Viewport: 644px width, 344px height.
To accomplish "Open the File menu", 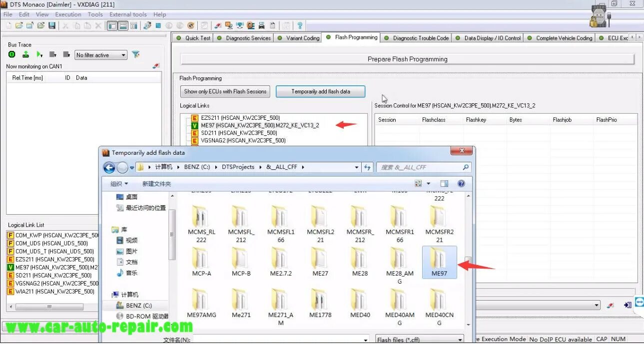I will 8,14.
